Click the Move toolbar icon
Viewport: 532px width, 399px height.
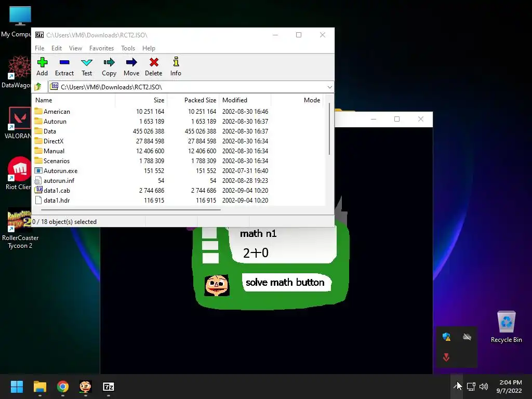pos(131,66)
